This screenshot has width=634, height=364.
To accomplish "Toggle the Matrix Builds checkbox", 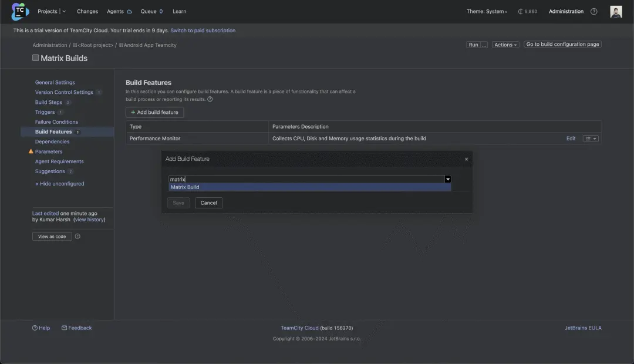I will tap(35, 58).
